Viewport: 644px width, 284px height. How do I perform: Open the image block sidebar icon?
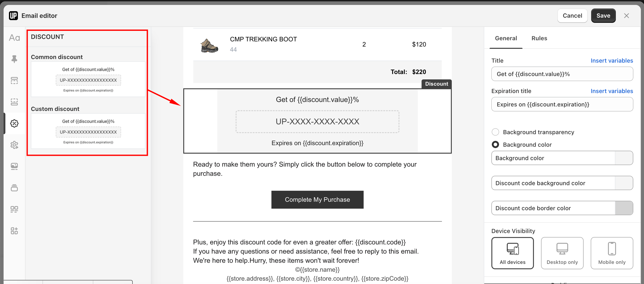click(14, 166)
